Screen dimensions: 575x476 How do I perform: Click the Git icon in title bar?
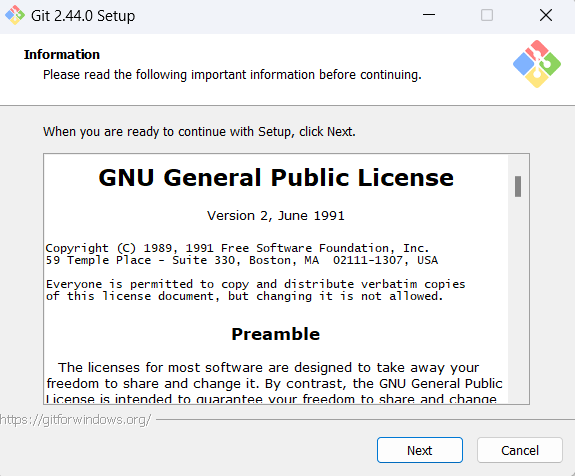[x=15, y=15]
